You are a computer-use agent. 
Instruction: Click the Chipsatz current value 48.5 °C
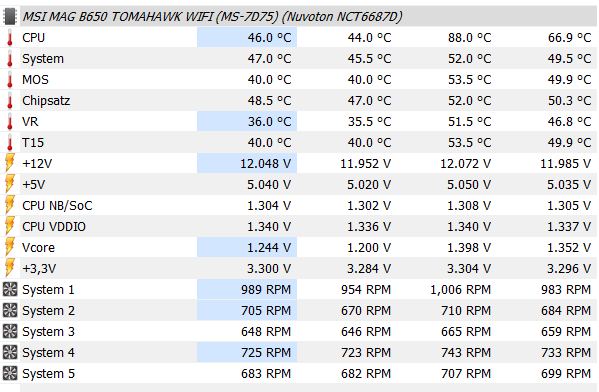pos(269,101)
